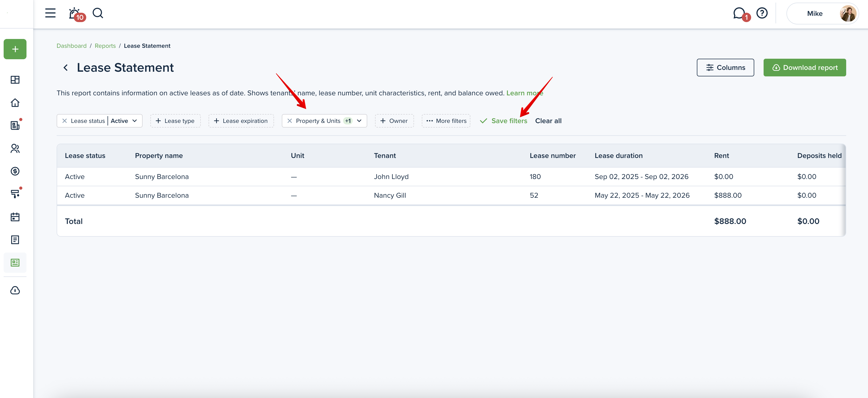Click the green plus create button
The image size is (868, 398).
click(x=15, y=49)
